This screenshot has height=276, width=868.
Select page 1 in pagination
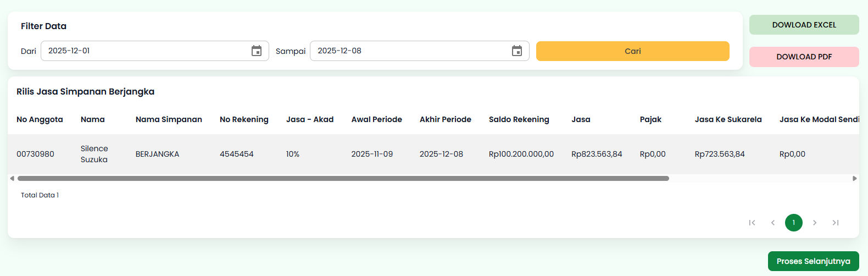pyautogui.click(x=794, y=223)
